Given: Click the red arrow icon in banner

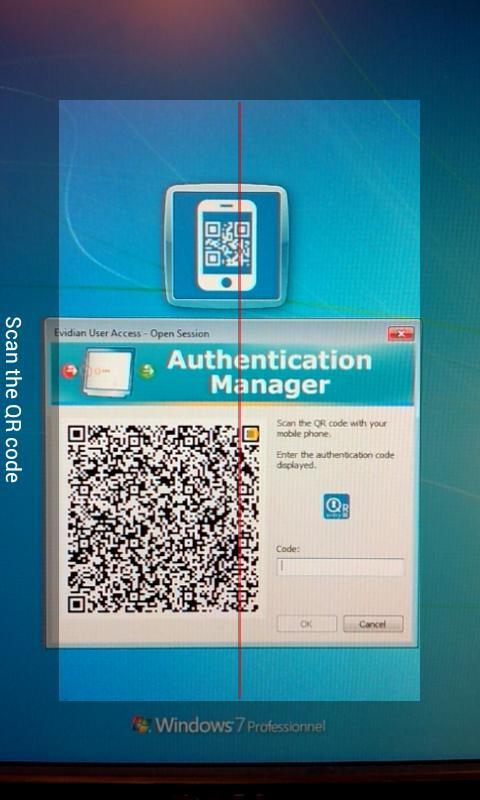Looking at the screenshot, I should point(69,371).
